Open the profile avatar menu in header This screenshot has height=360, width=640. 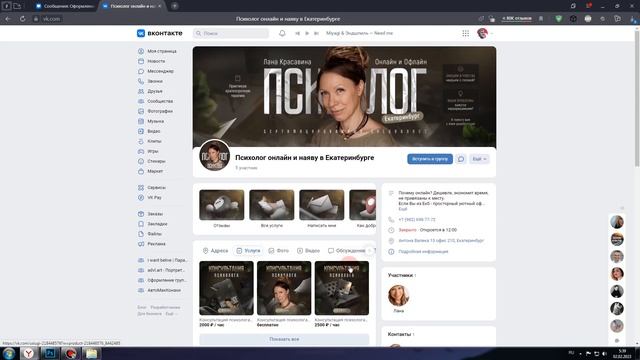[484, 33]
